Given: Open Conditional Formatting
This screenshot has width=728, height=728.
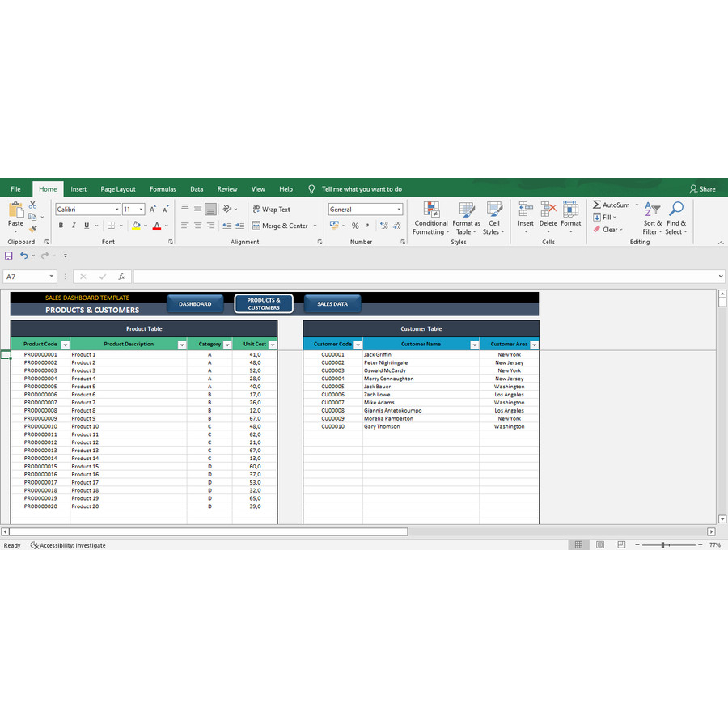Looking at the screenshot, I should (431, 218).
